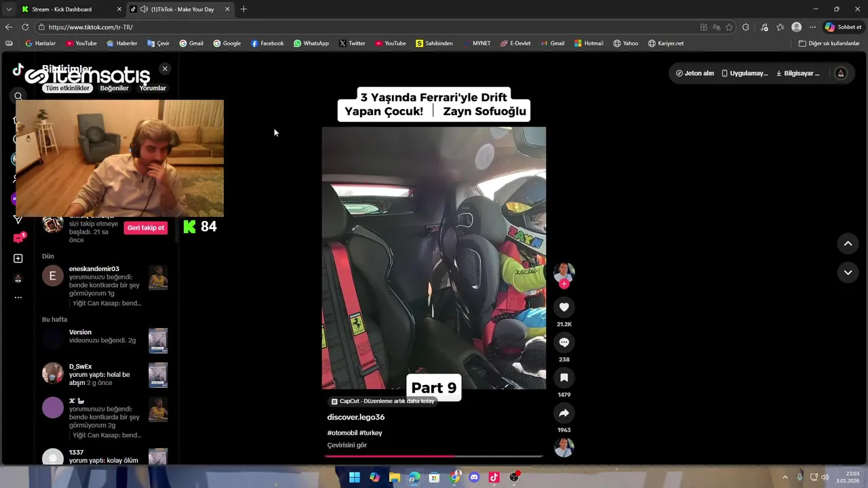Reload the page with the refresh icon
The width and height of the screenshot is (868, 488).
[25, 27]
